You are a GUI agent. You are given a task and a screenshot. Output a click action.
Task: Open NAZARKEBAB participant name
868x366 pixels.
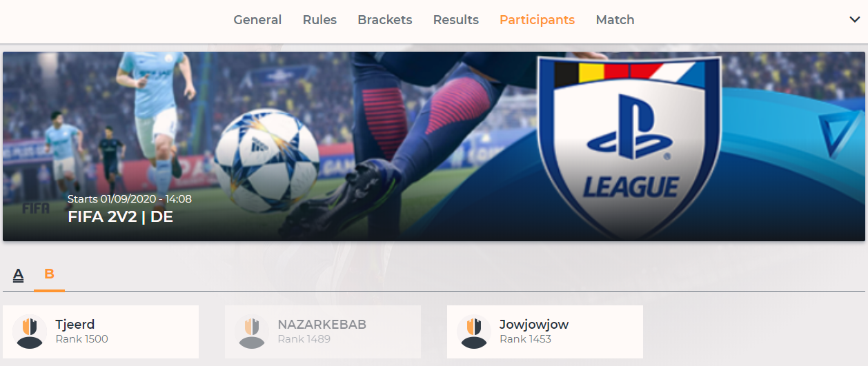[x=322, y=325]
